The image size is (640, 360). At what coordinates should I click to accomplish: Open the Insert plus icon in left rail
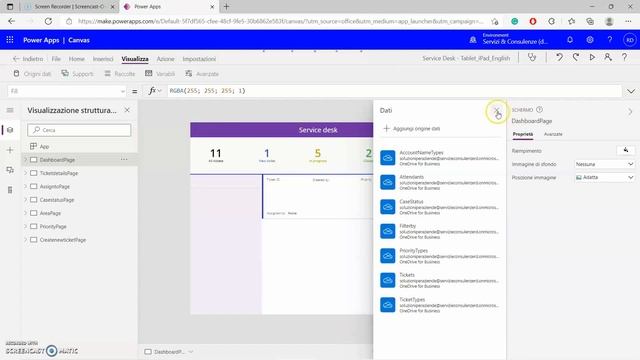tap(10, 150)
